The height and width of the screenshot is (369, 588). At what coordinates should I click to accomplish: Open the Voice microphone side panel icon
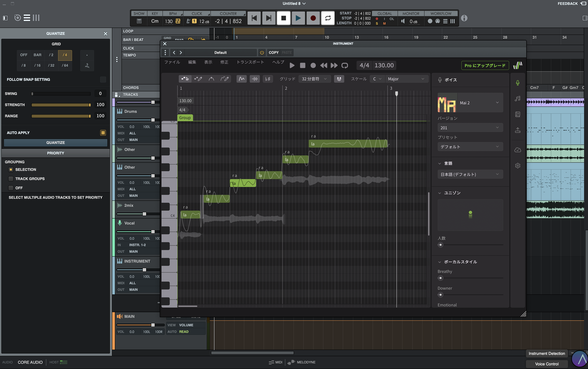pos(518,83)
